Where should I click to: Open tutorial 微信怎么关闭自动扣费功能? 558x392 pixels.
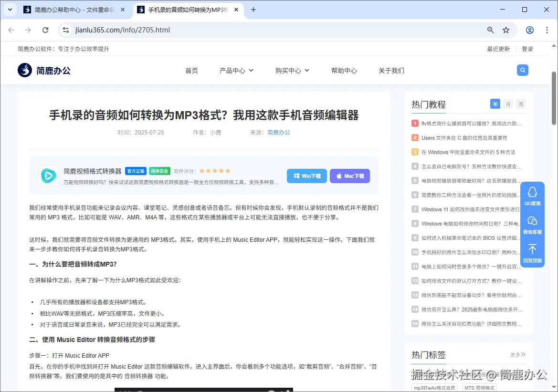(472, 324)
